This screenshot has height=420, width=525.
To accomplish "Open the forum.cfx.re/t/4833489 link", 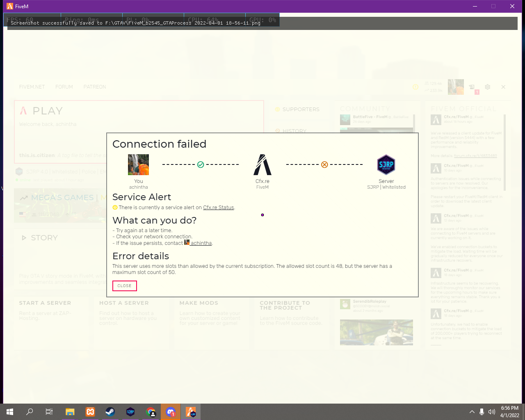I will click(x=475, y=156).
